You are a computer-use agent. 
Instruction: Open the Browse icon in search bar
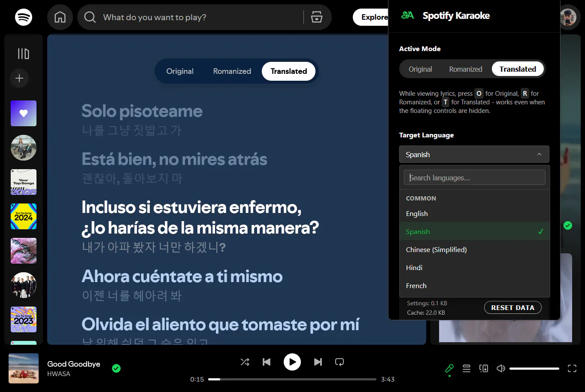317,17
